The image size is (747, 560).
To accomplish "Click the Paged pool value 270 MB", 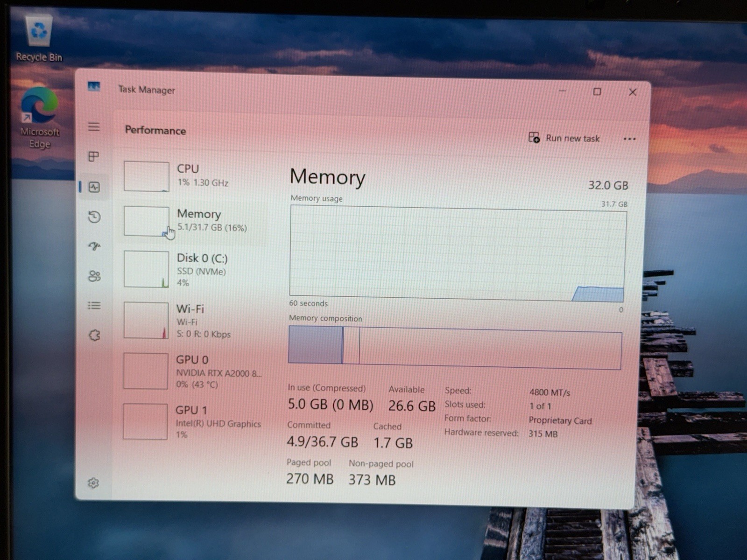I will [310, 479].
